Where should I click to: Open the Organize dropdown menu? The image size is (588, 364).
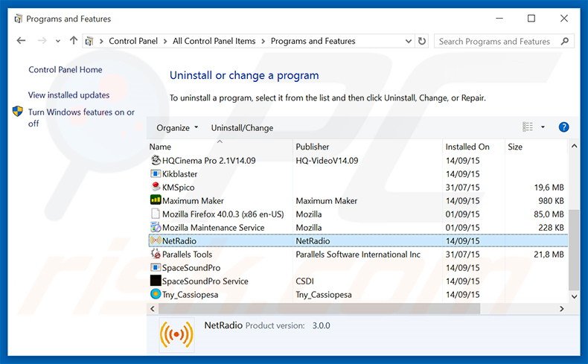coord(177,128)
